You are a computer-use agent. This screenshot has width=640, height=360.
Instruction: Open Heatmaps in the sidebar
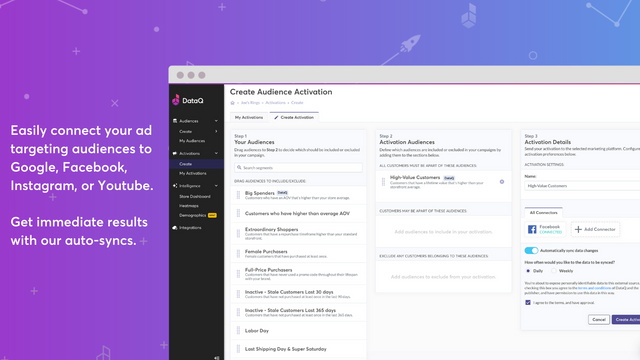(x=189, y=206)
